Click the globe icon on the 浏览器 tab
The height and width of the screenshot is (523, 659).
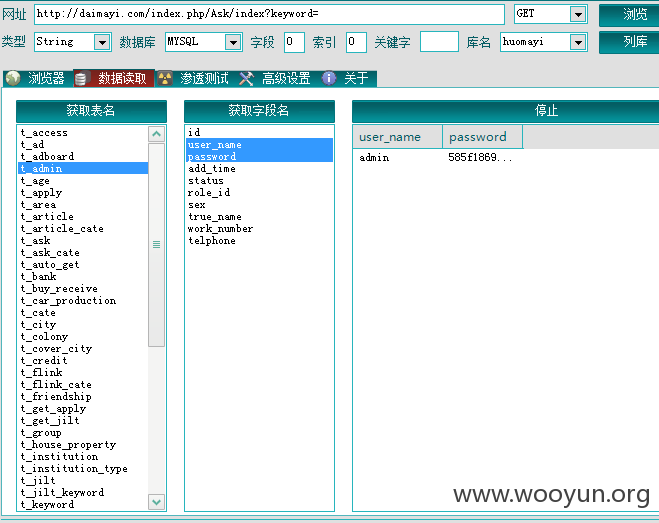(x=13, y=78)
